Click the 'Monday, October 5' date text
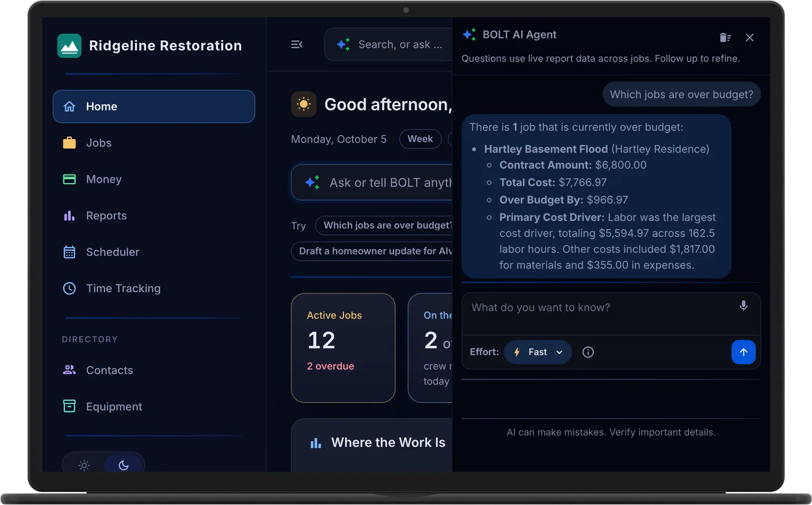This screenshot has width=812, height=505. 339,139
